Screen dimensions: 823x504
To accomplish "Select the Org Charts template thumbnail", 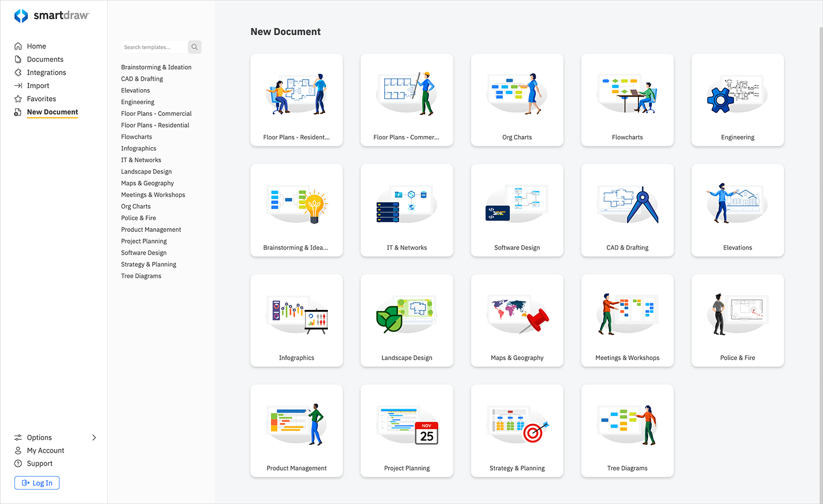I will (x=517, y=100).
